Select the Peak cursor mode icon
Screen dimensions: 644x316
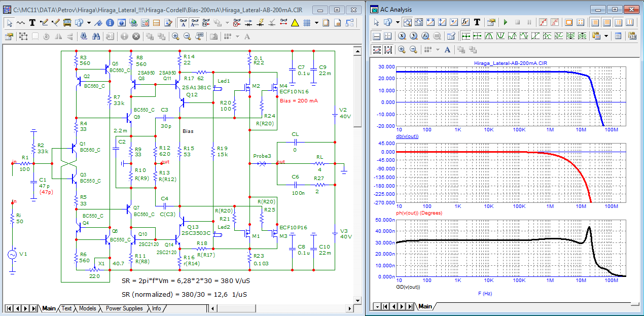489,36
